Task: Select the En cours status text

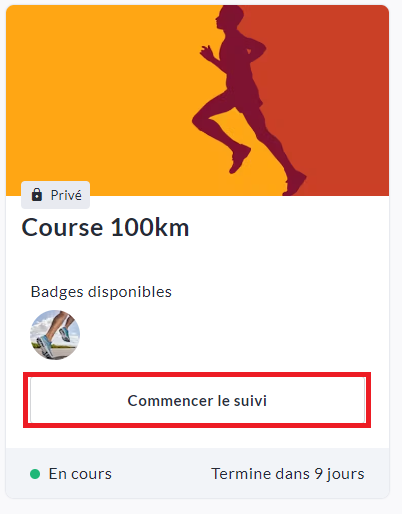Action: tap(80, 474)
